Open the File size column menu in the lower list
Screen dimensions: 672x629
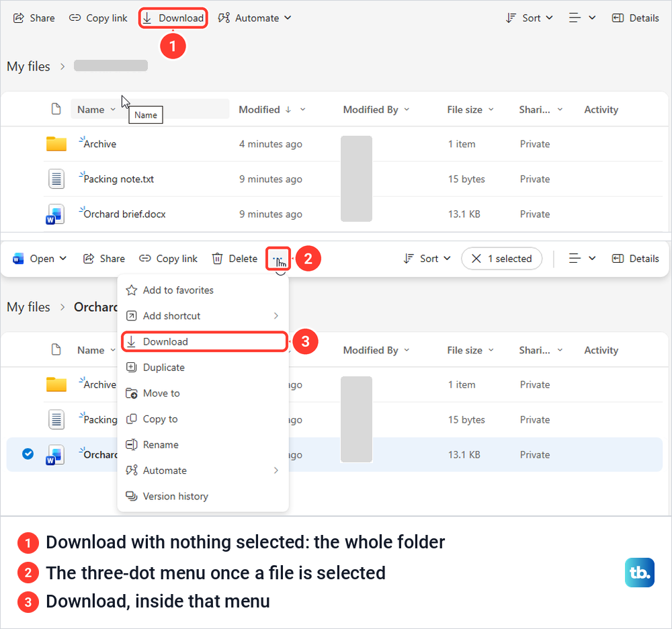[x=470, y=351]
